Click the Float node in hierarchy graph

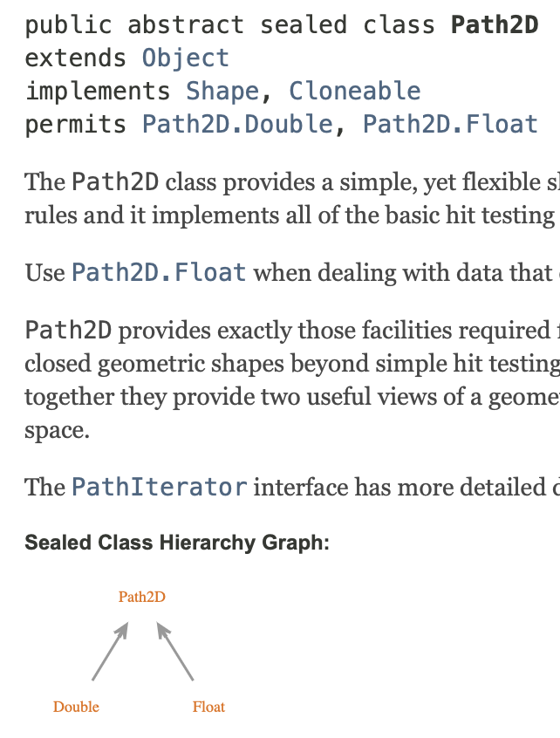click(208, 707)
